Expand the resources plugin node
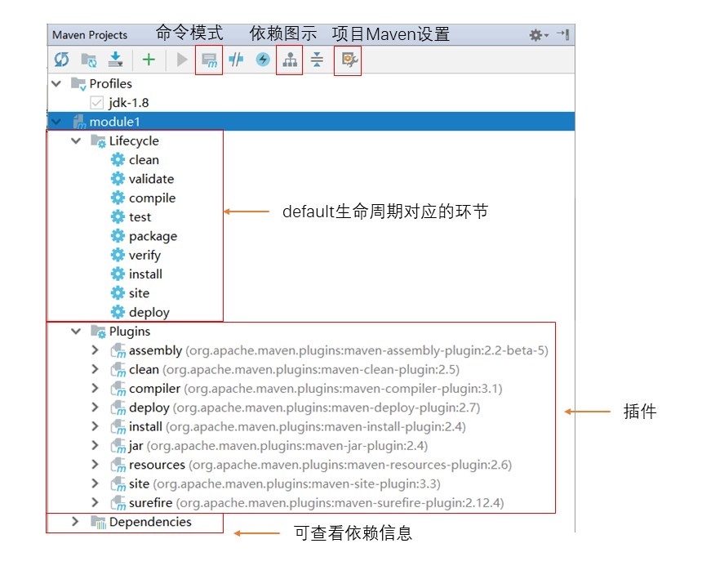This screenshot has height=588, width=702. point(95,465)
